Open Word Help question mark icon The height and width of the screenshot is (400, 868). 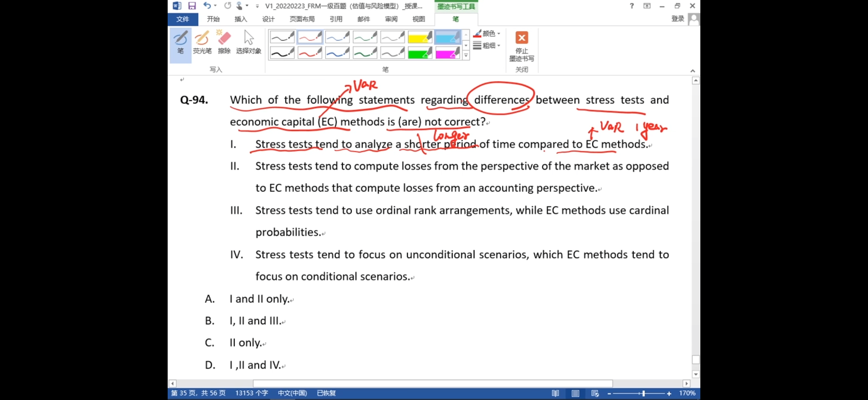click(x=632, y=6)
